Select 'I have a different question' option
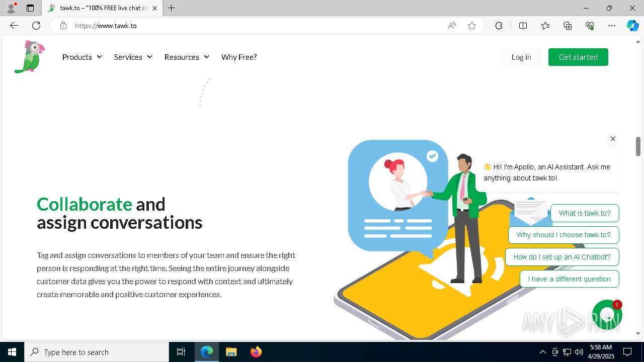Screen dimensions: 644x362 [x=570, y=279]
